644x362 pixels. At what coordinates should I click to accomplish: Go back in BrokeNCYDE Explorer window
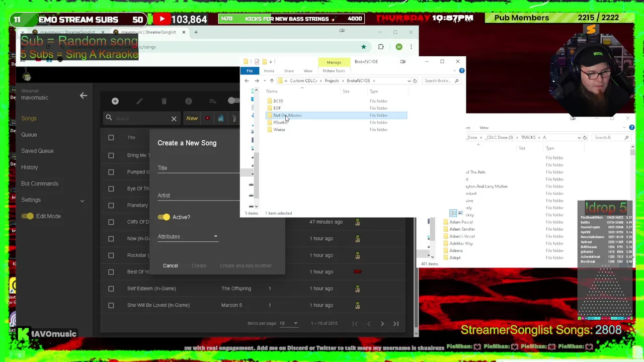(x=247, y=80)
